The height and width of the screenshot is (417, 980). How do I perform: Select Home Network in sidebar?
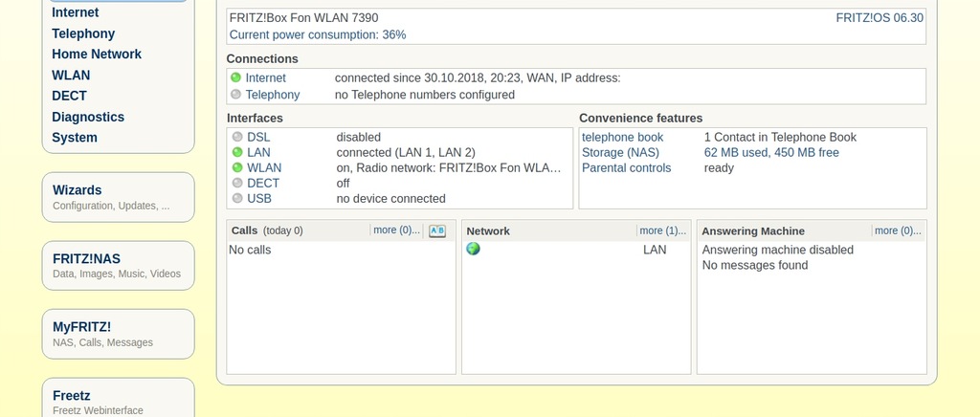coord(97,55)
